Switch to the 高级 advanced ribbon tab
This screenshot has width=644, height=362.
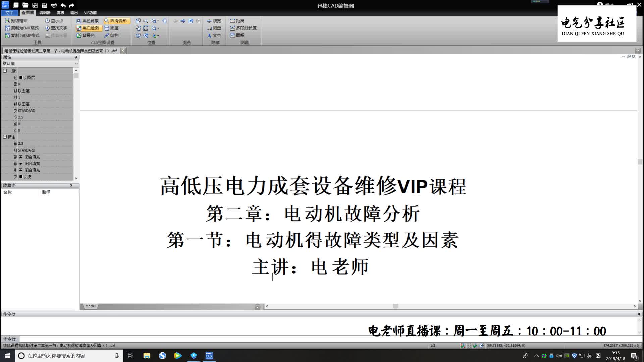coord(60,13)
